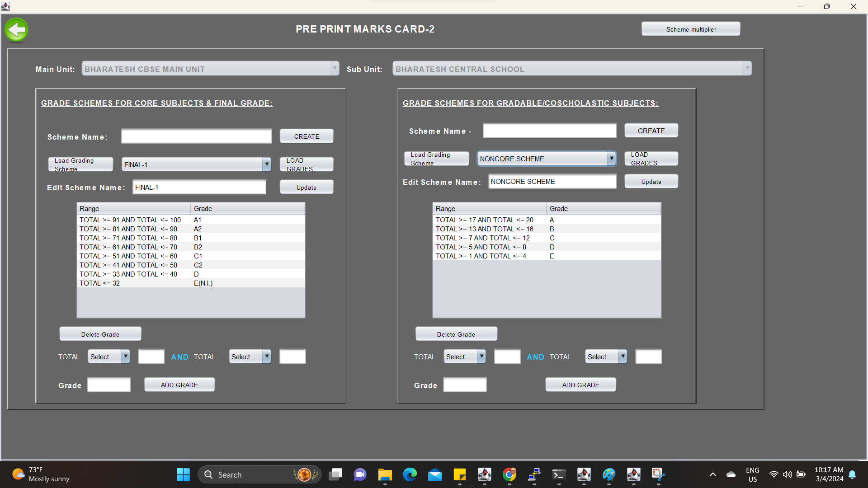Click the Range column header in the core table
Viewport: 868px width, 488px height.
[x=133, y=209]
